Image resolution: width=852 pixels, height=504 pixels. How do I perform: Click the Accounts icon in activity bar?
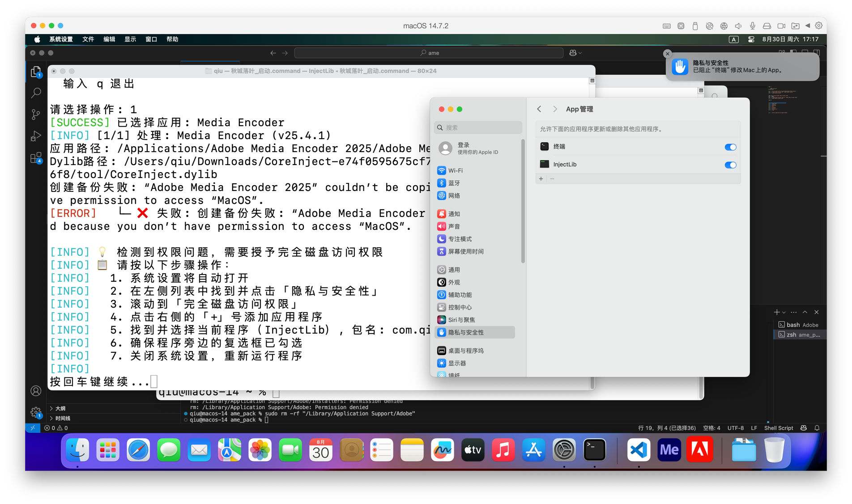coord(36,391)
